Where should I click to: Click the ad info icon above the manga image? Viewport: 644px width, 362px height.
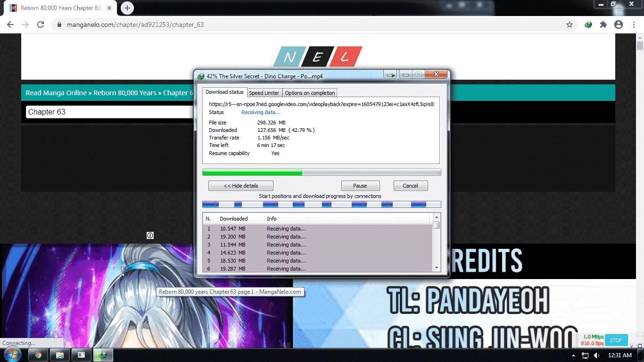click(150, 235)
